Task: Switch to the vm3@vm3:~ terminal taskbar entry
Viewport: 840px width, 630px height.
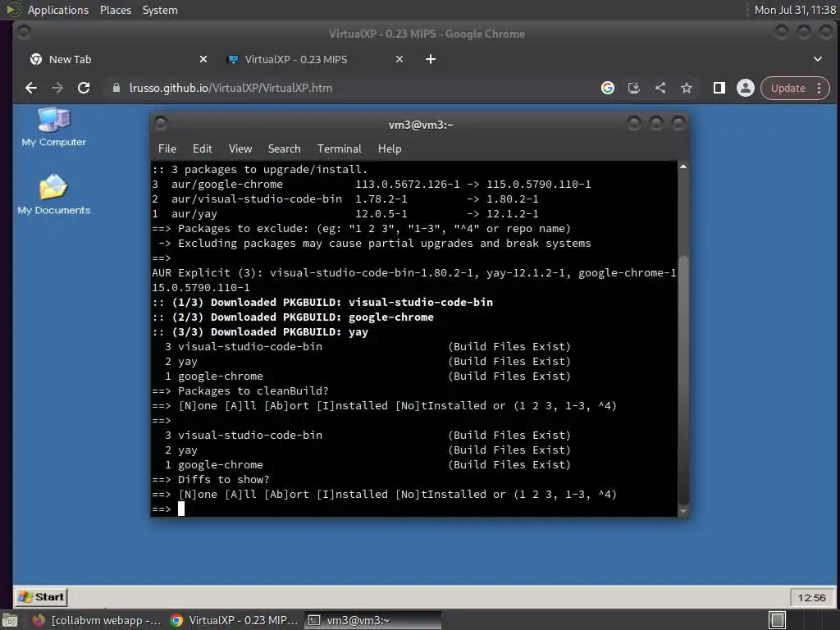Action: [373, 620]
